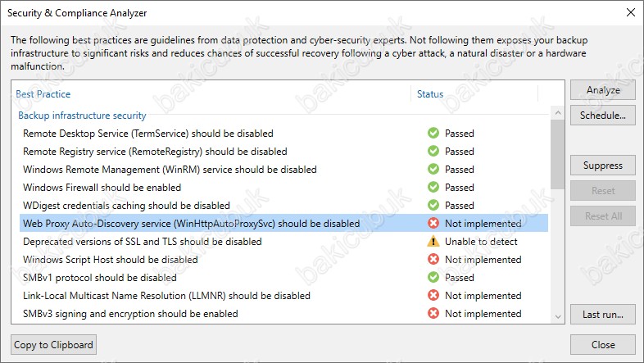Viewport: 644px width, 363px height.
Task: Click yellow warning icon for Deprecated SSL and TLS
Action: coord(433,241)
